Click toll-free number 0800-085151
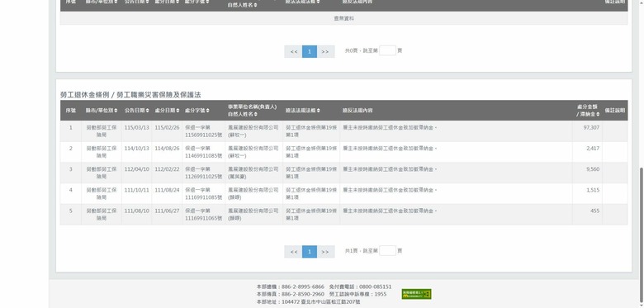Image resolution: width=644 pixels, height=308 pixels. point(376,287)
